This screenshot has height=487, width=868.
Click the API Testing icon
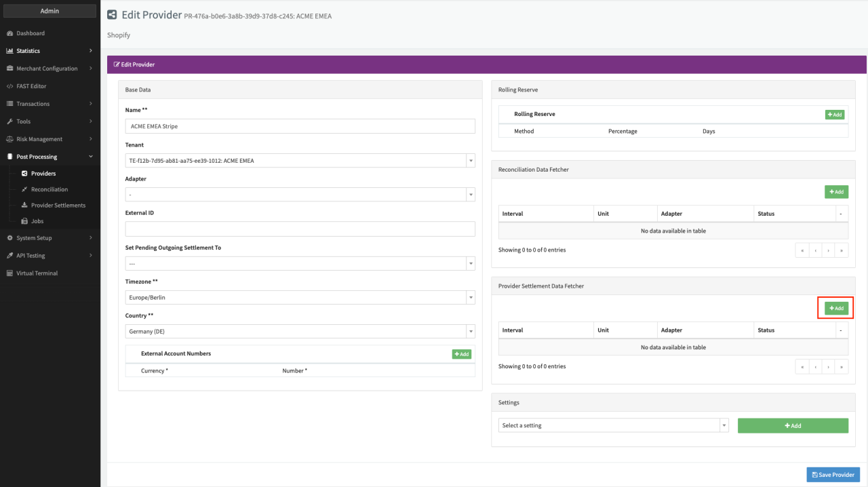[10, 256]
